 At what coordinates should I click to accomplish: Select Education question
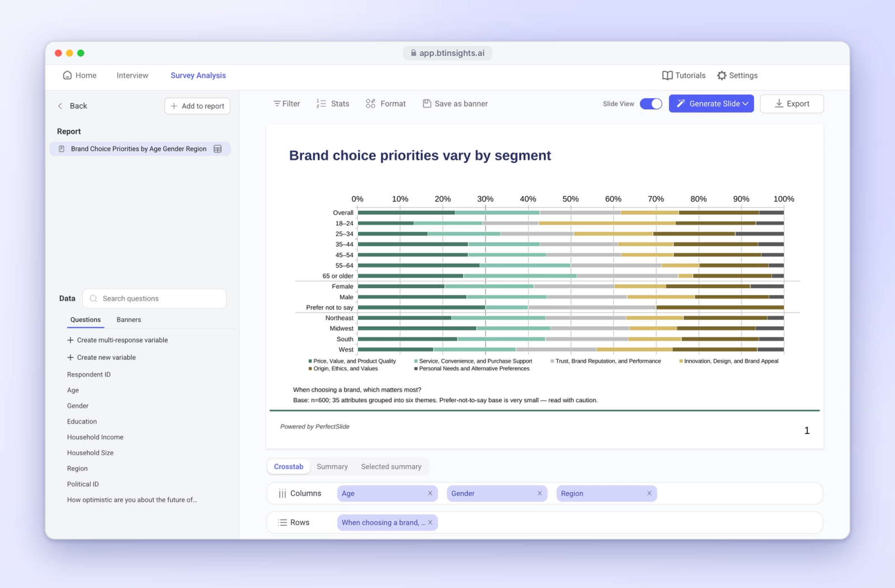[x=82, y=421]
